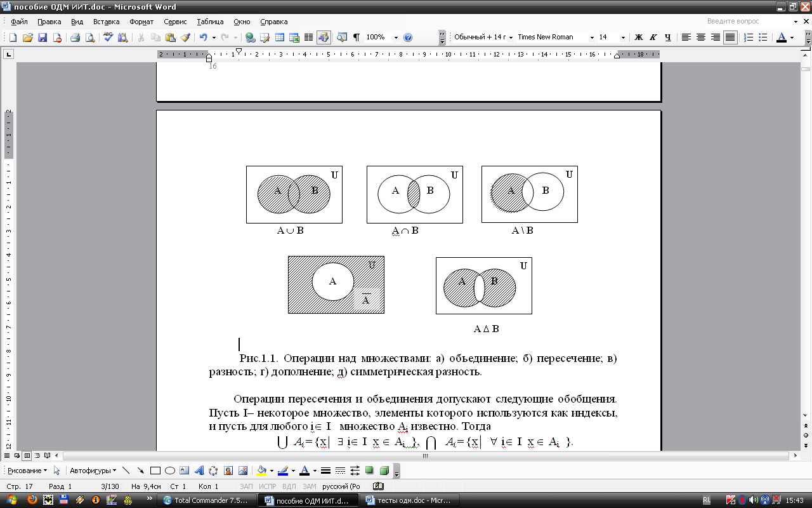The width and height of the screenshot is (812, 508).
Task: Open the Вставка menu
Action: click(106, 22)
